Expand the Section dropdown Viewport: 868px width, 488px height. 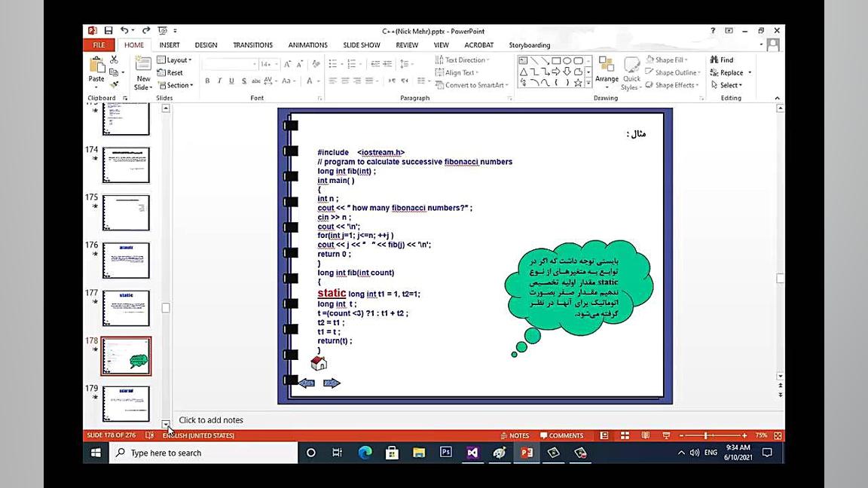176,85
